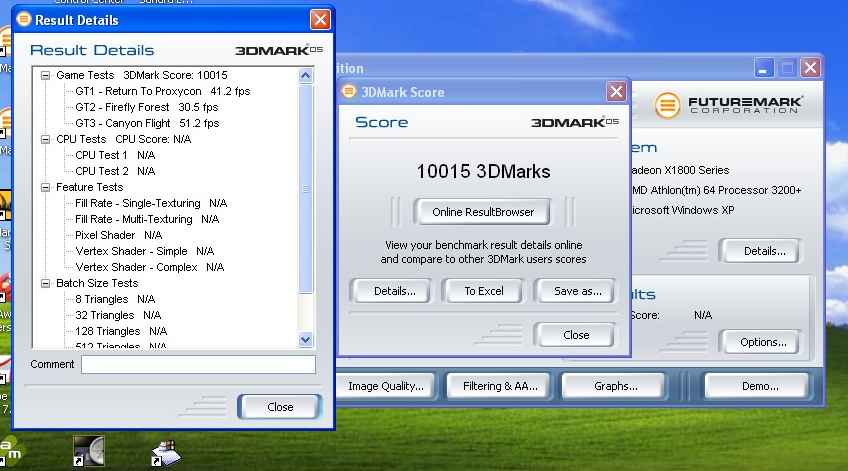Select GT3 - Canyon Flight result
The height and width of the screenshot is (471, 848).
tap(132, 123)
